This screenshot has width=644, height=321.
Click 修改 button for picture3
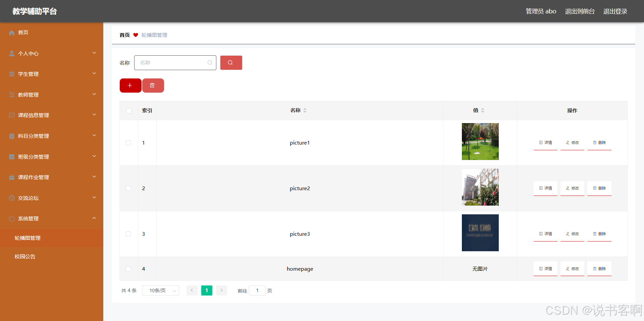pos(572,234)
